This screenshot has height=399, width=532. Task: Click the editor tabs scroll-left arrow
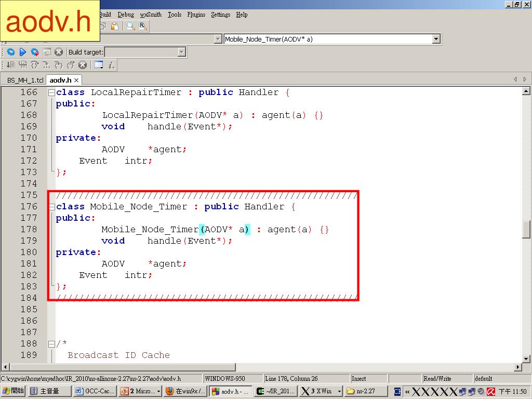515,79
